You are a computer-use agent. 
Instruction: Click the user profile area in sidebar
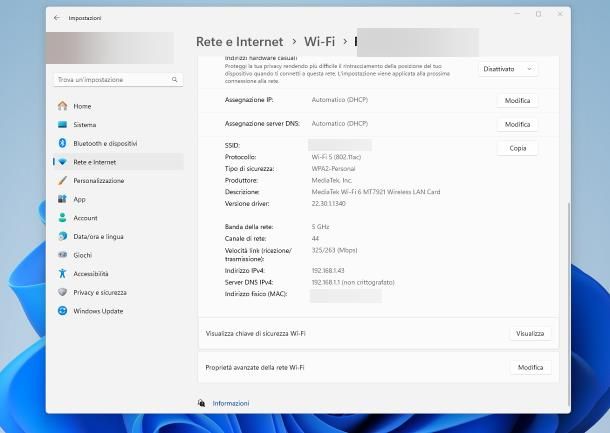tap(110, 47)
